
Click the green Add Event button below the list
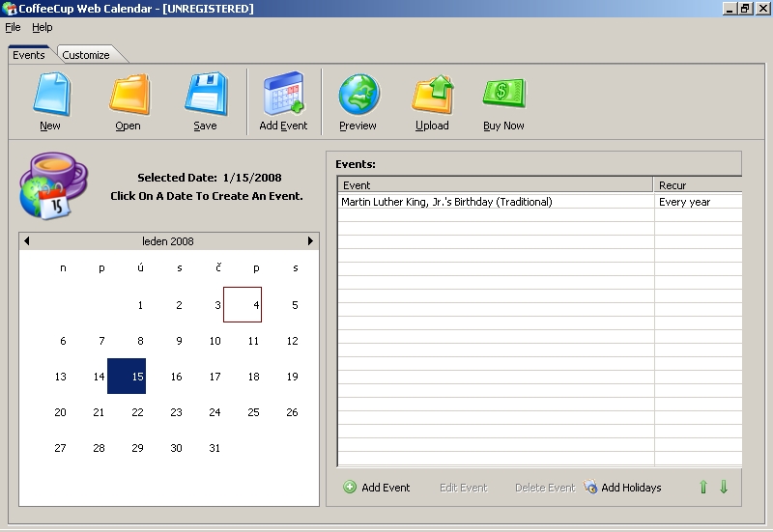[377, 488]
